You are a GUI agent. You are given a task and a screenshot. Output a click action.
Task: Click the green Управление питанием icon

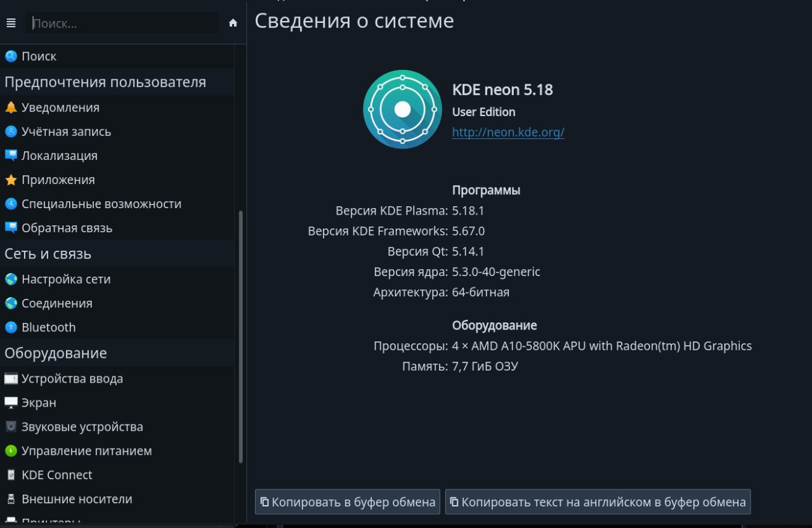(x=11, y=451)
